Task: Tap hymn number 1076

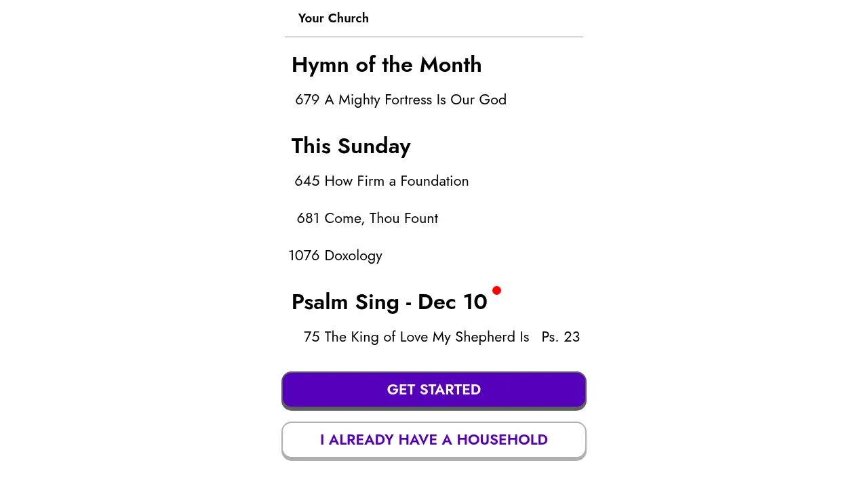Action: tap(304, 256)
